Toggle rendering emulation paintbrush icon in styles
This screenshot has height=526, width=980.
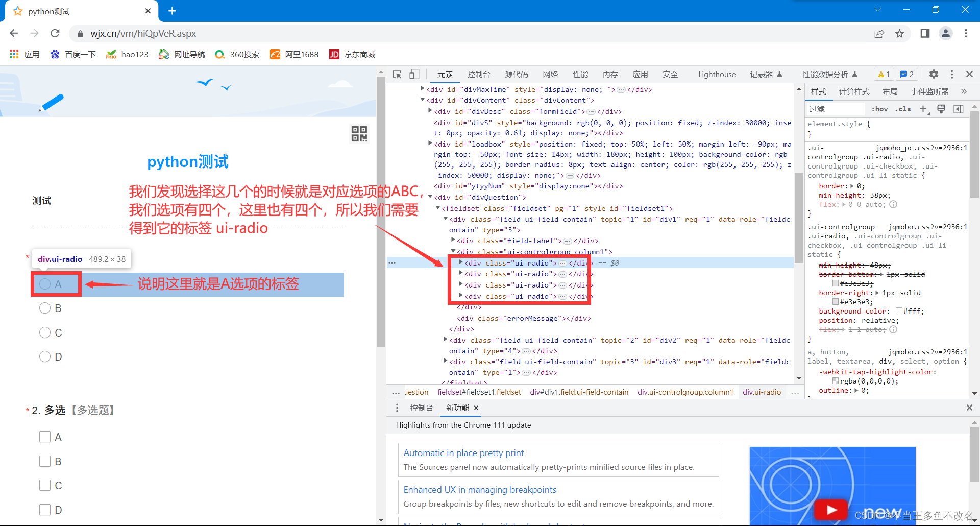coord(941,109)
